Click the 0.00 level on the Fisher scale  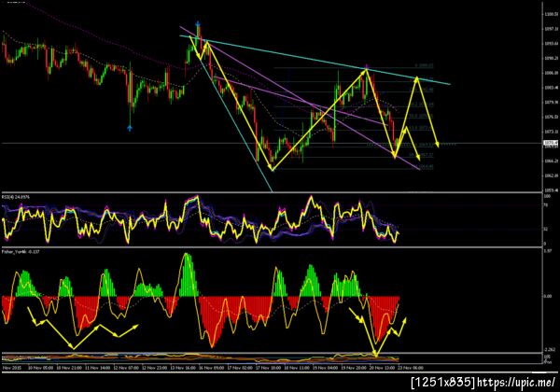click(548, 296)
